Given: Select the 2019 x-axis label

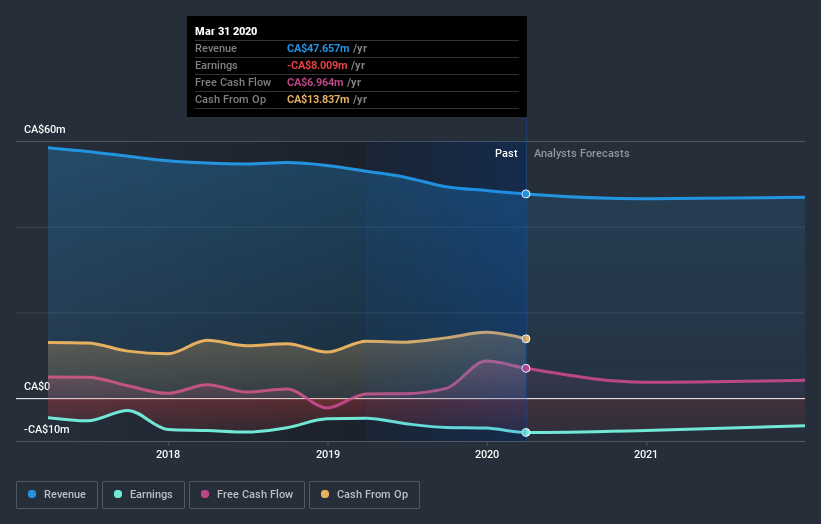Looking at the screenshot, I should pyautogui.click(x=328, y=454).
